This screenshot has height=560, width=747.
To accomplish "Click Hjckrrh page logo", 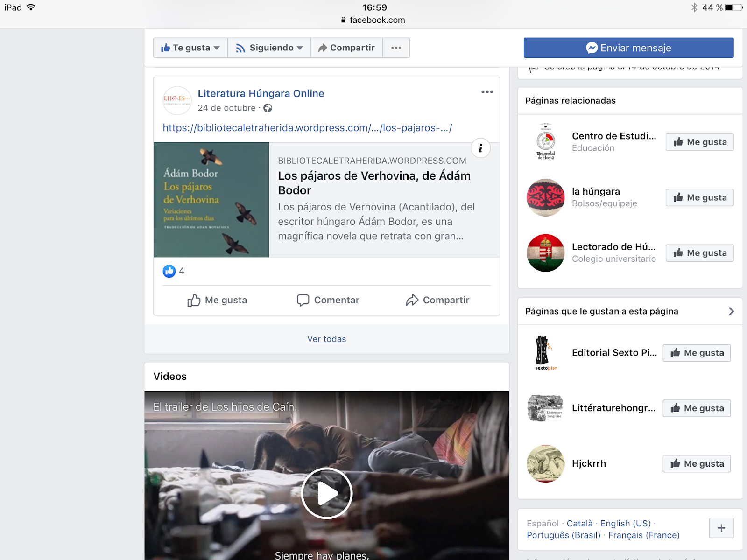I will (545, 464).
